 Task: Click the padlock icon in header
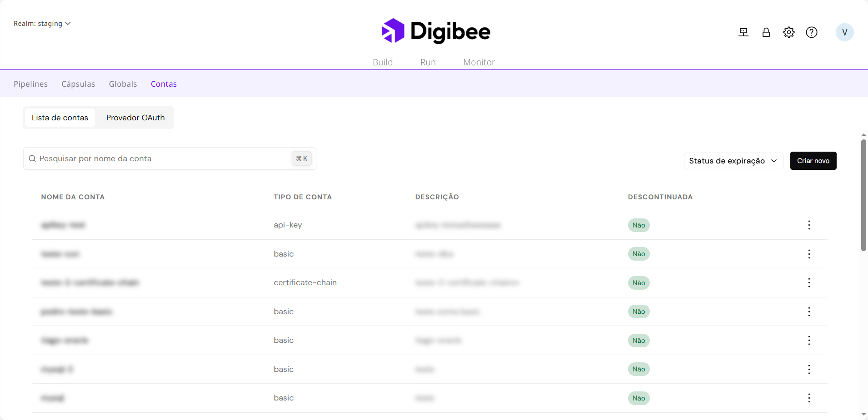pyautogui.click(x=766, y=32)
